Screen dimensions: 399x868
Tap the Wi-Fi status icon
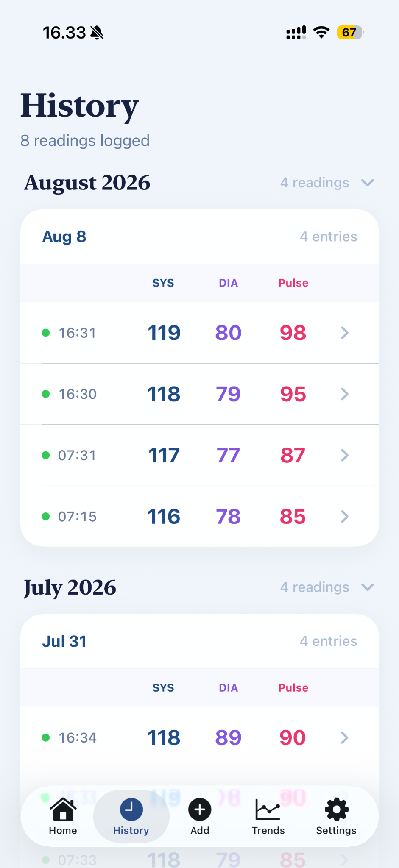pyautogui.click(x=321, y=32)
